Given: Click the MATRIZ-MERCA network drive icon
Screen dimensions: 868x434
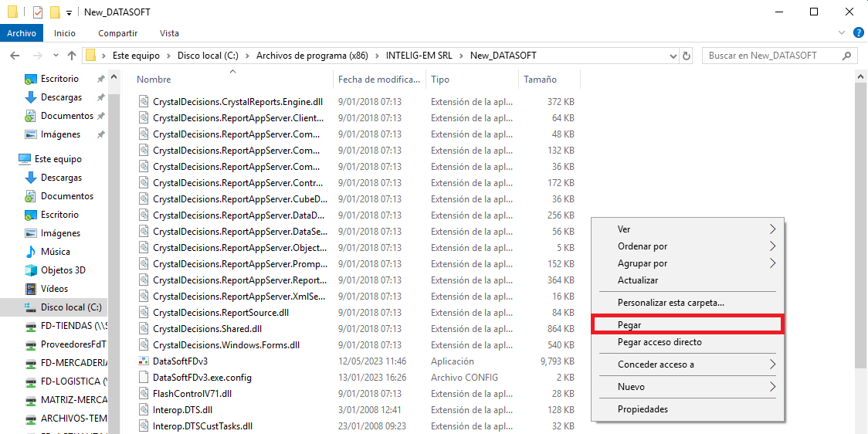Looking at the screenshot, I should [31, 400].
